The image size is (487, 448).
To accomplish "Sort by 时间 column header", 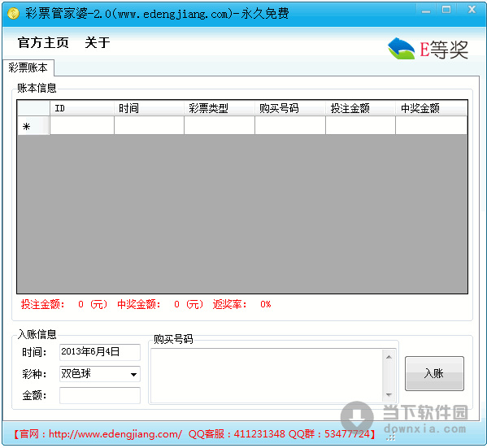I will coord(149,108).
